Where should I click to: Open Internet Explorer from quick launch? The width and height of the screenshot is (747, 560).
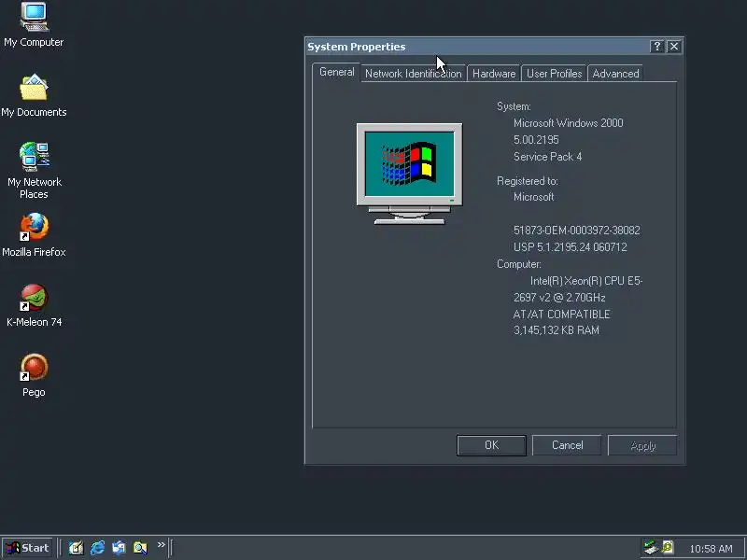[97, 548]
